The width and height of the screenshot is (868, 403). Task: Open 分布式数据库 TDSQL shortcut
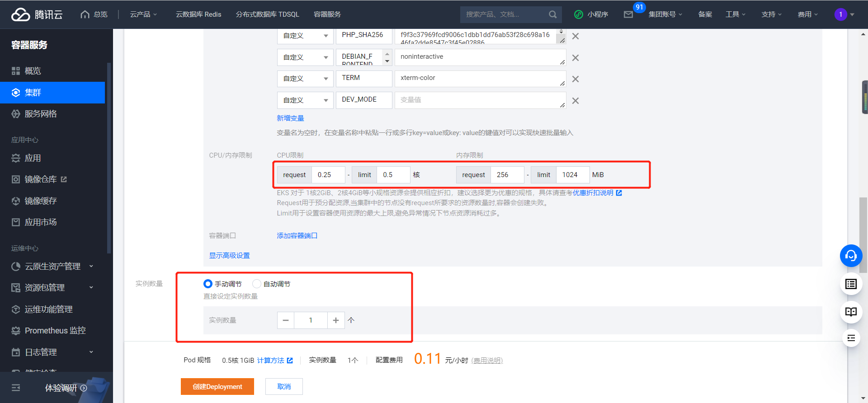click(268, 14)
